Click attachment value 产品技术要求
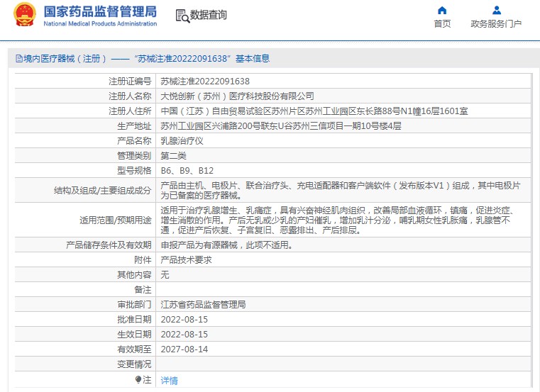This screenshot has width=540, height=392. (x=186, y=260)
